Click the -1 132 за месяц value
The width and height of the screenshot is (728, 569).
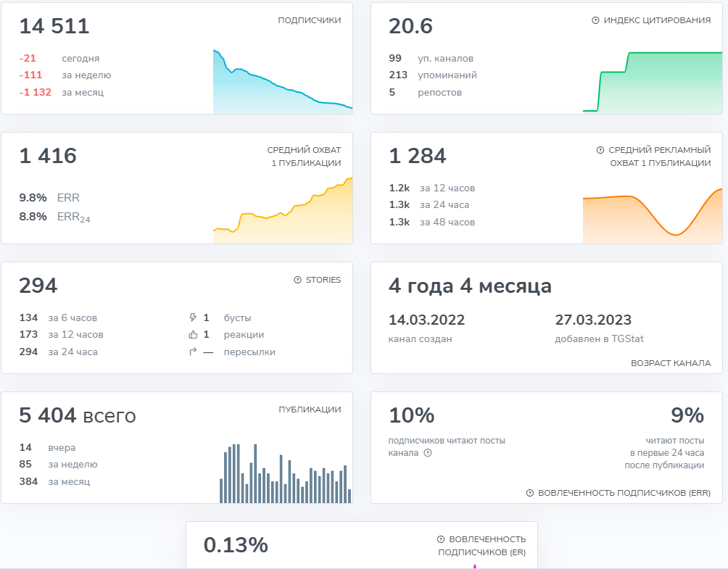click(x=36, y=92)
